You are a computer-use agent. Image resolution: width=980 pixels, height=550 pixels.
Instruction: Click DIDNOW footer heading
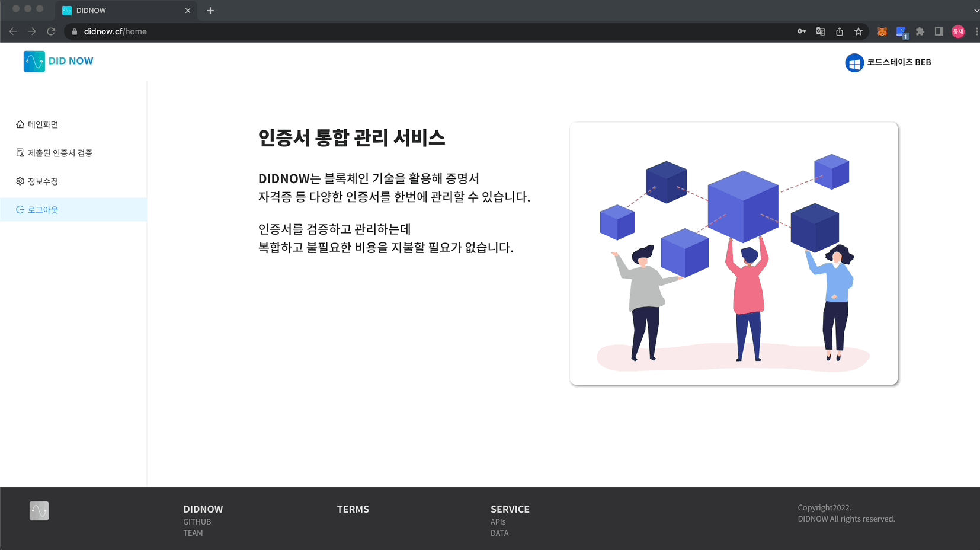203,509
